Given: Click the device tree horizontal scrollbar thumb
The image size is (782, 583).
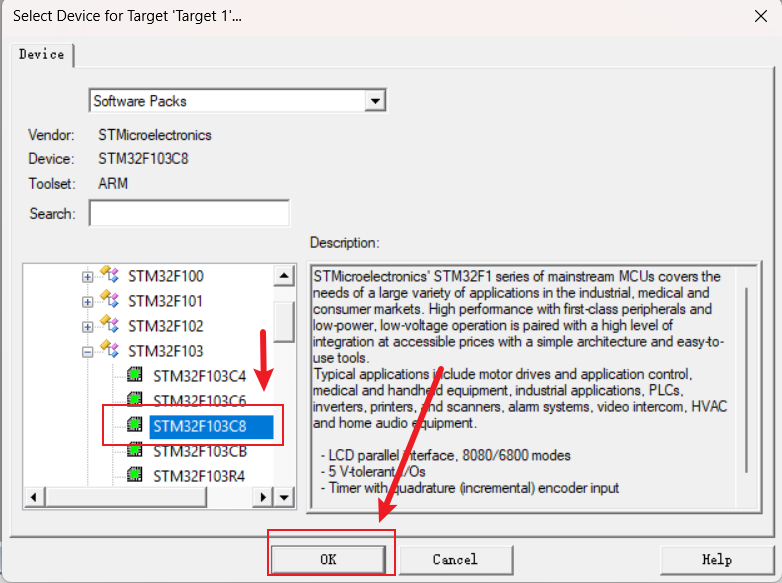Looking at the screenshot, I should tap(126, 497).
